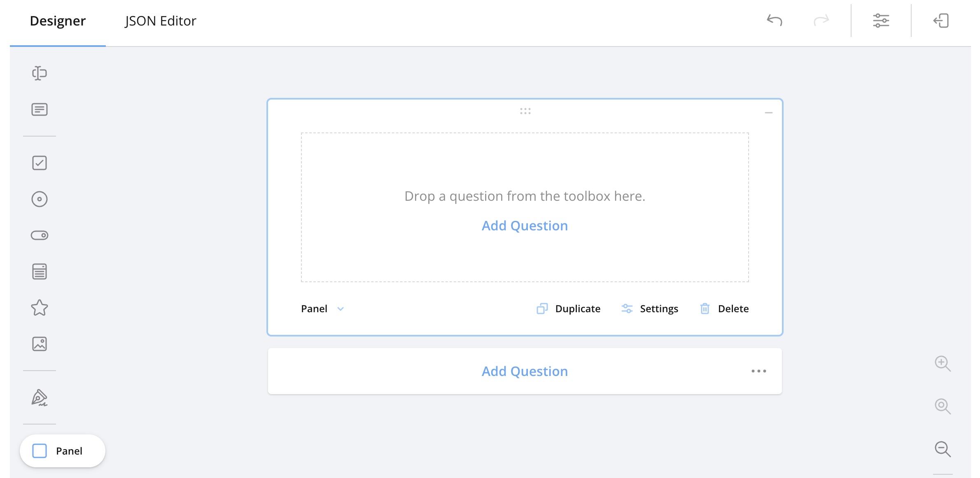The image size is (980, 478).
Task: Open the Designer tab
Action: click(58, 21)
